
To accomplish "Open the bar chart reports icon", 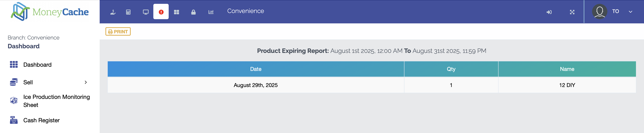I will (211, 12).
